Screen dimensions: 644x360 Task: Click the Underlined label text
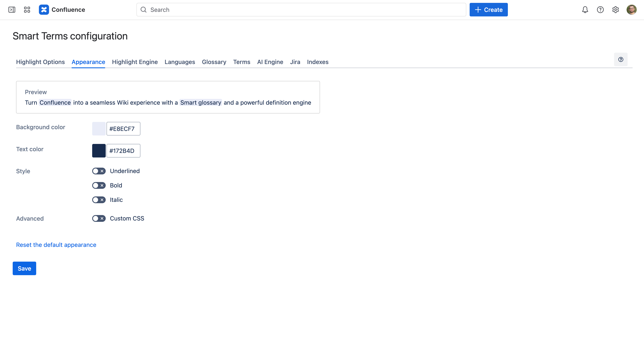tap(125, 171)
